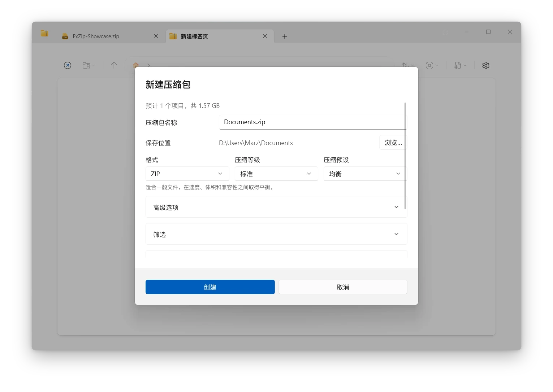Click the text 预计 1 个项目，共 1.57 GB
553x392 pixels.
183,106
